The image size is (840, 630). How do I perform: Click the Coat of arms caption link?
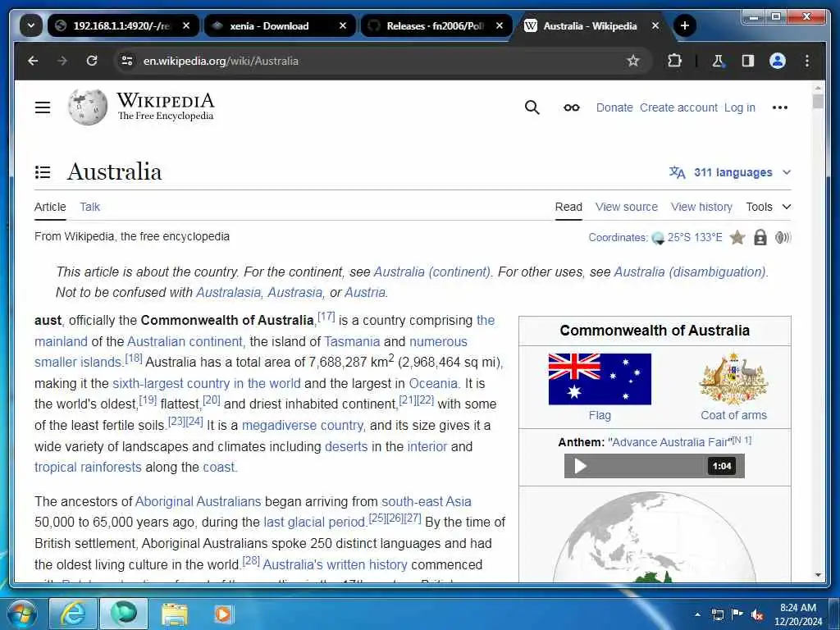click(733, 415)
